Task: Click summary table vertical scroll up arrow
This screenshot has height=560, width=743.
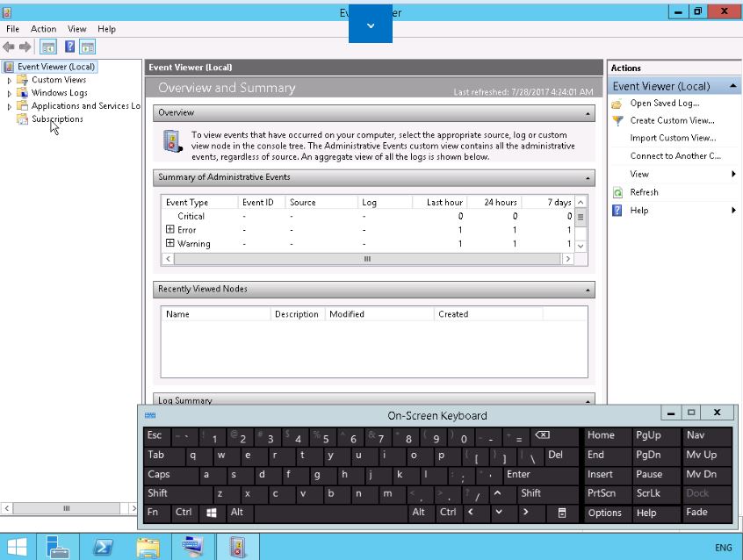Action: coord(581,202)
